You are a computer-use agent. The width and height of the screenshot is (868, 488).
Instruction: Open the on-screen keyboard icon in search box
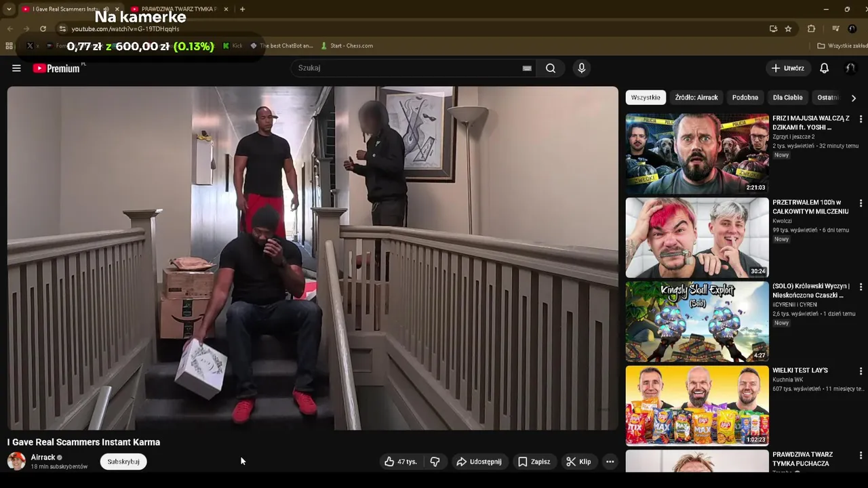[x=527, y=68]
